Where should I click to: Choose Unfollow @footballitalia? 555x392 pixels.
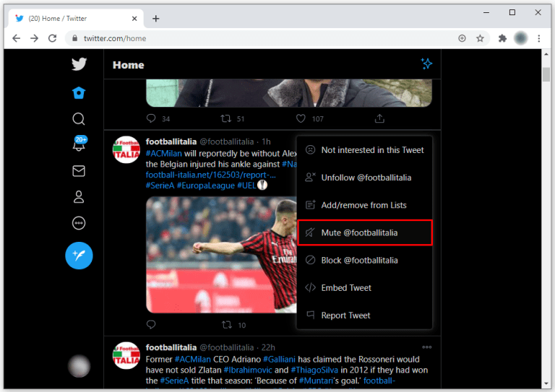coord(364,178)
